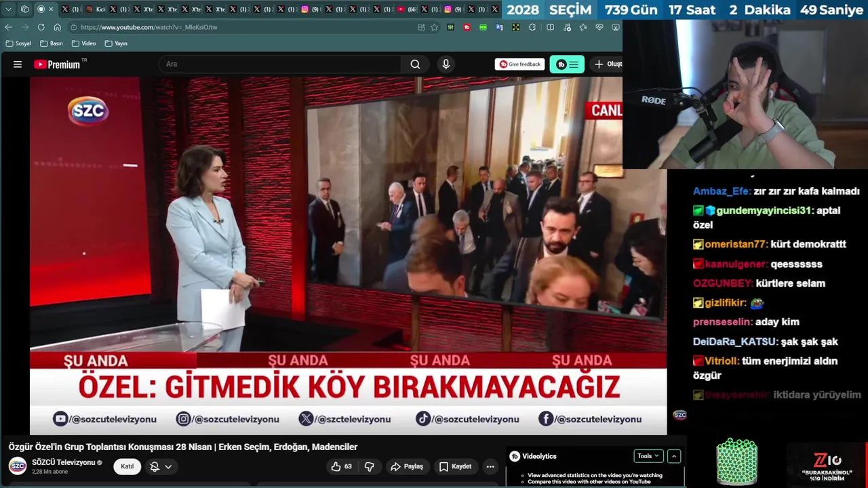This screenshot has height=488, width=868.
Task: Toggle split screen view icon
Action: 550,27
